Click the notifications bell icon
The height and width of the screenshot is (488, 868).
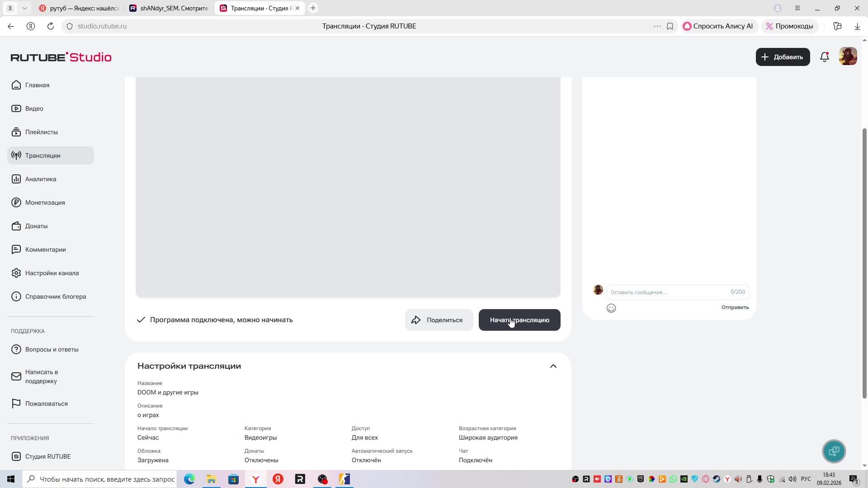pos(824,57)
